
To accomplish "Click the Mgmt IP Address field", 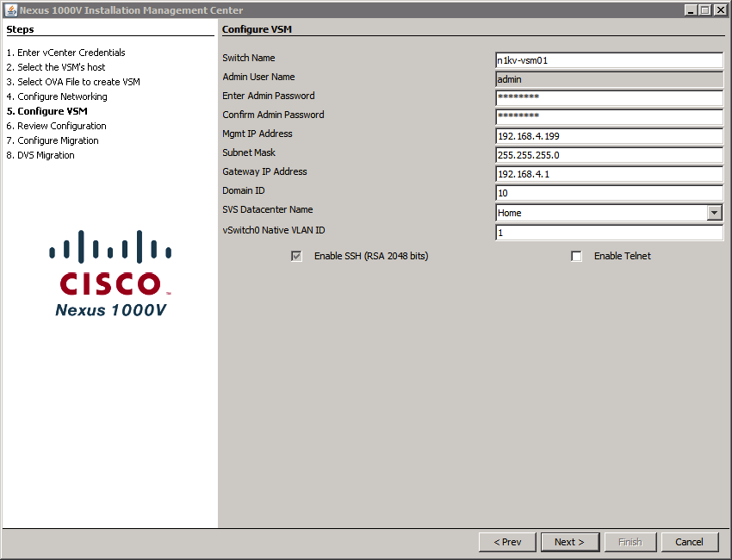I will pos(609,136).
